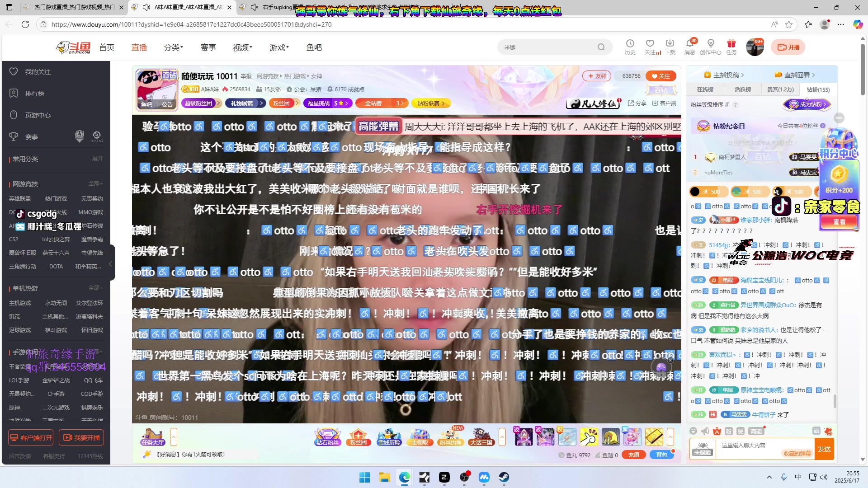Click megaphone icon in chat toolbar
The height and width of the screenshot is (488, 868).
click(x=705, y=431)
